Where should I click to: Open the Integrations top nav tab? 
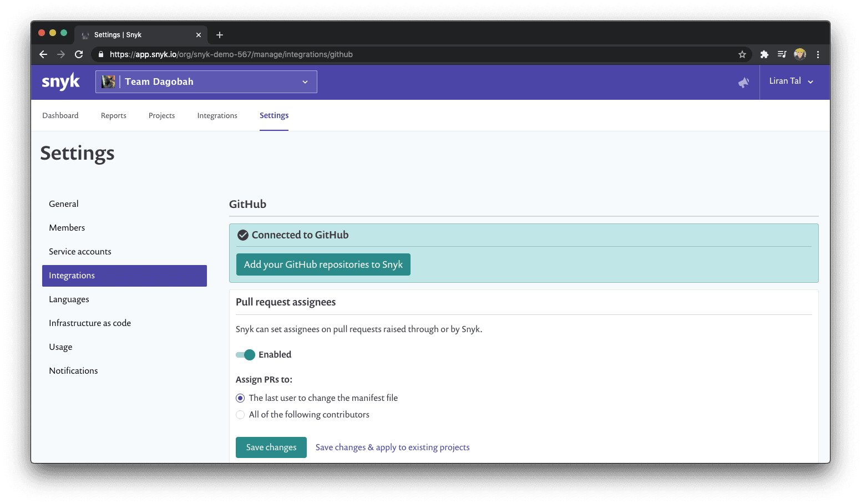click(x=217, y=115)
